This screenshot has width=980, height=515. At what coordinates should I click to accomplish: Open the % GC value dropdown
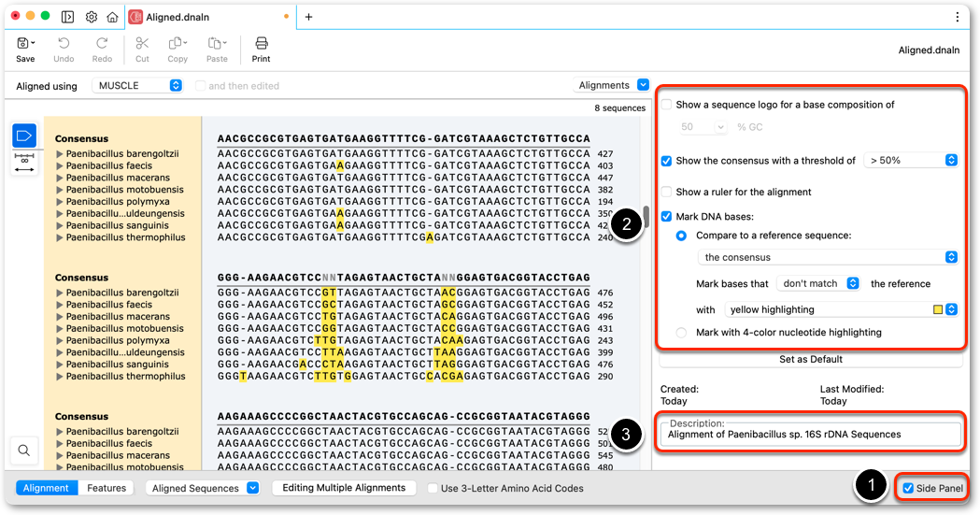pyautogui.click(x=703, y=127)
